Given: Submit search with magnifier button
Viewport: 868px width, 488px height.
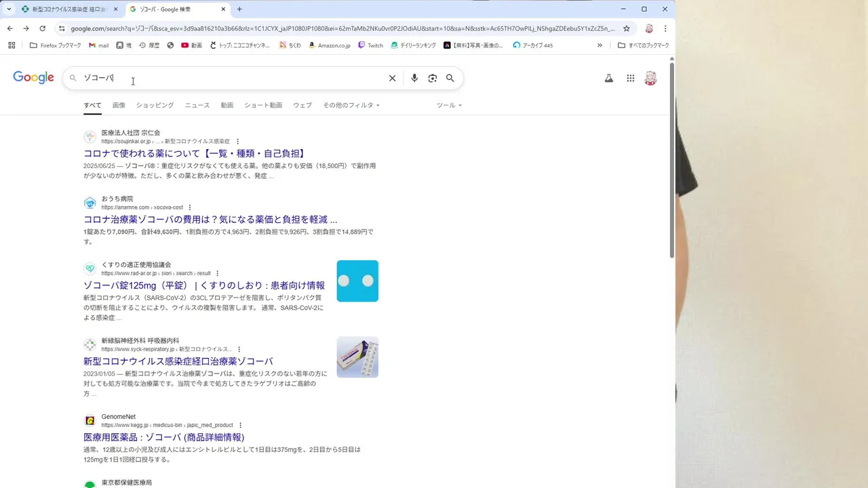Looking at the screenshot, I should (450, 78).
